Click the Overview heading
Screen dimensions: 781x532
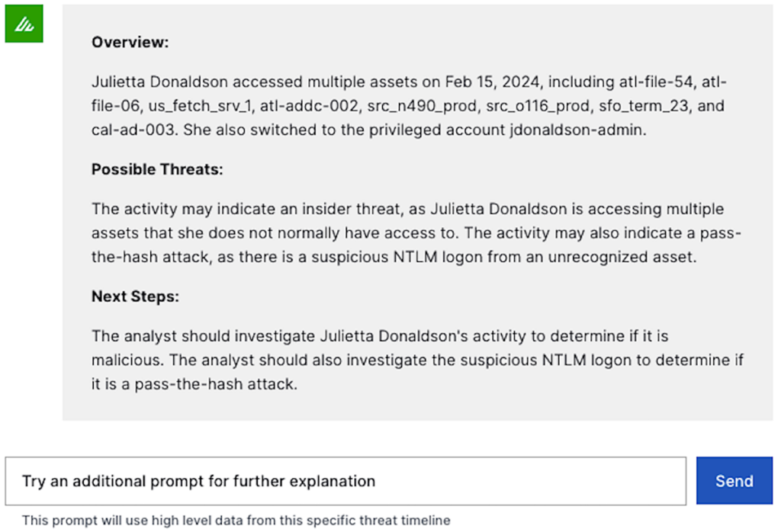point(130,43)
